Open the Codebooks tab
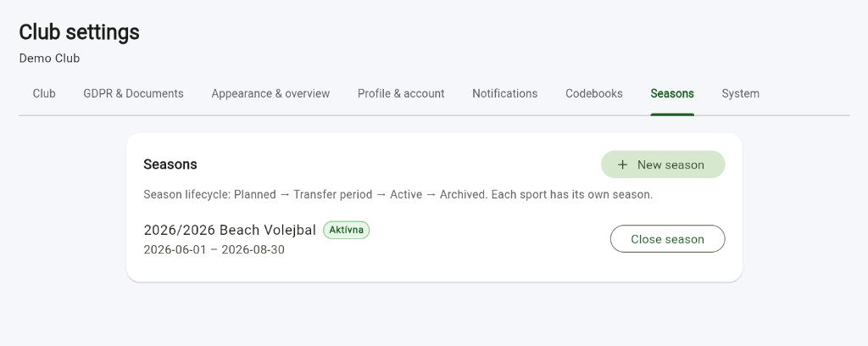Screen dimensions: 868x346 tap(594, 93)
